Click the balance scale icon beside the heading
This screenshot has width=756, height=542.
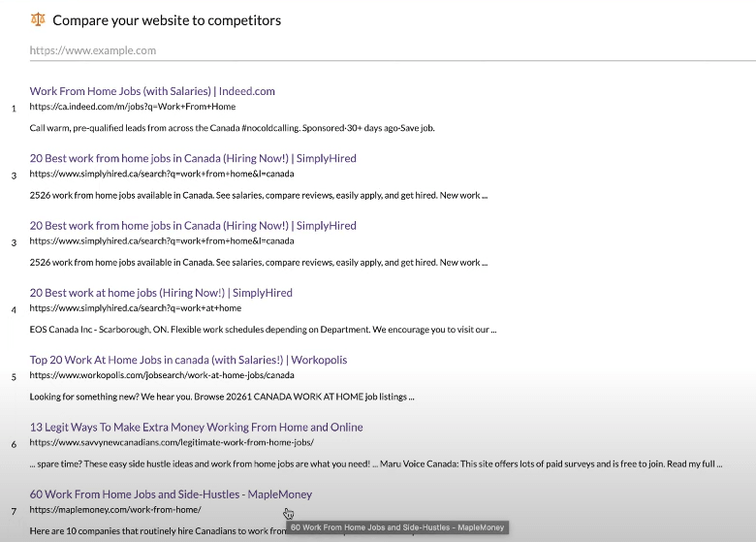38,19
